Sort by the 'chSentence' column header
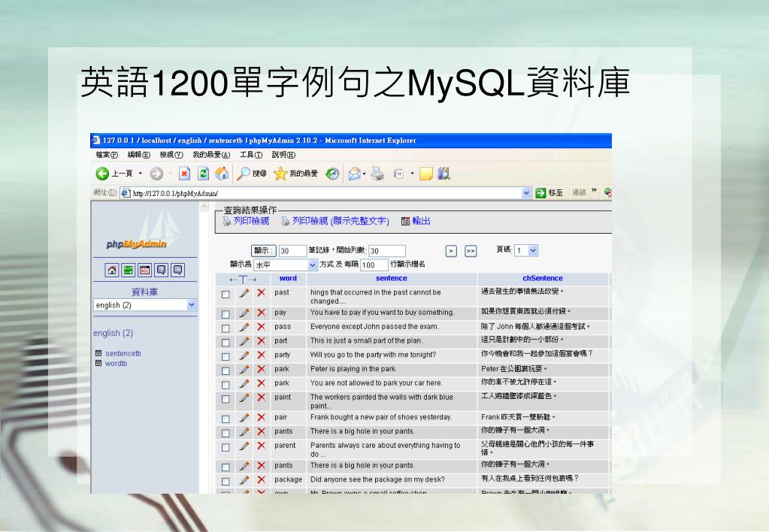769x532 pixels. point(543,279)
